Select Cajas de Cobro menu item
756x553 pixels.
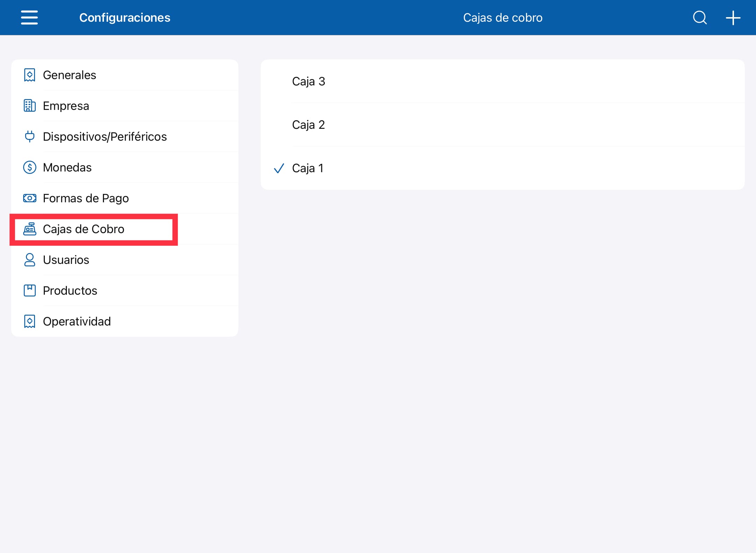(x=125, y=229)
